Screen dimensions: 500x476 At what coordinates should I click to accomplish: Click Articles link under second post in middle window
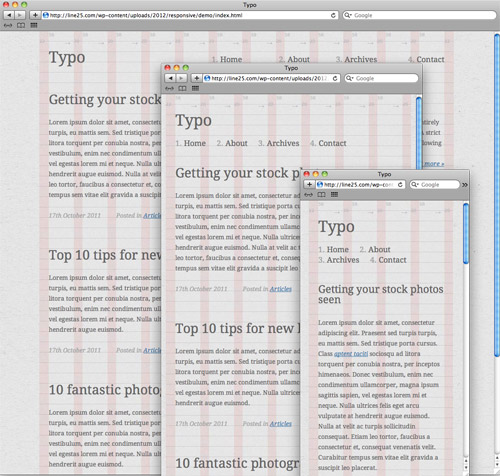(281, 424)
